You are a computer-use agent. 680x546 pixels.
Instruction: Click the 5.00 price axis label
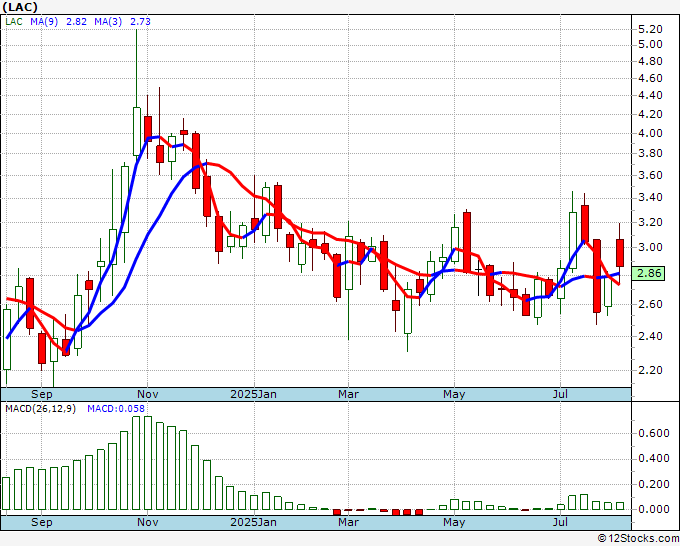[x=651, y=44]
